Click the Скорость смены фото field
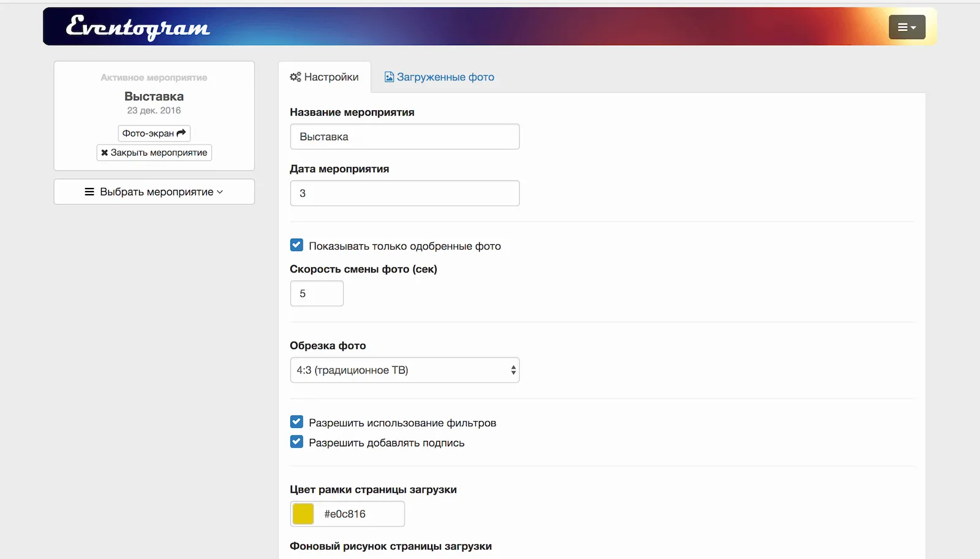The width and height of the screenshot is (980, 559). pos(317,293)
